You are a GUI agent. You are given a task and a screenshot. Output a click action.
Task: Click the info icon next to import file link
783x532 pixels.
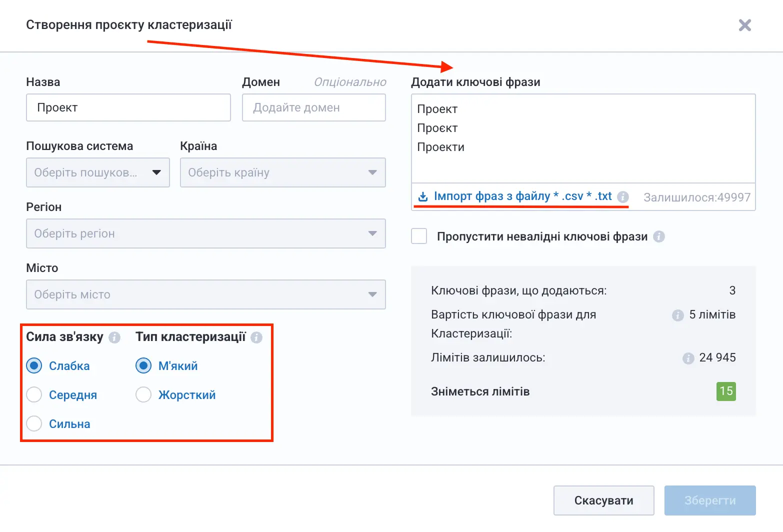622,197
